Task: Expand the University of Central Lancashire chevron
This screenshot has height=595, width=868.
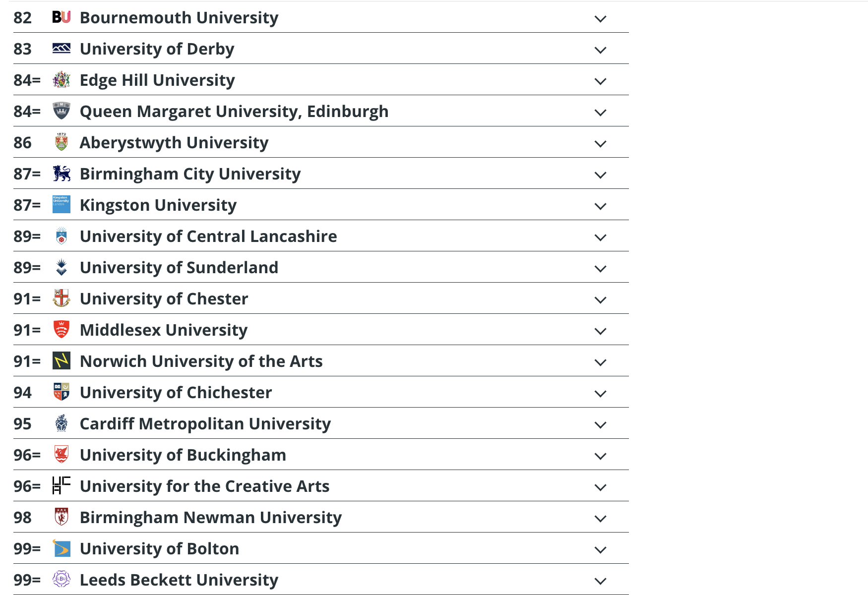Action: coord(600,237)
